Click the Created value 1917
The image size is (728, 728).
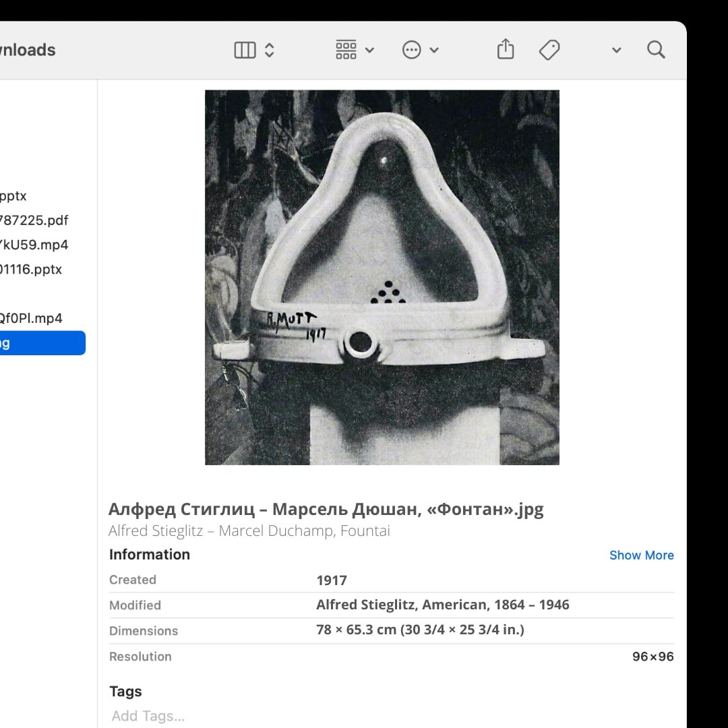click(332, 580)
